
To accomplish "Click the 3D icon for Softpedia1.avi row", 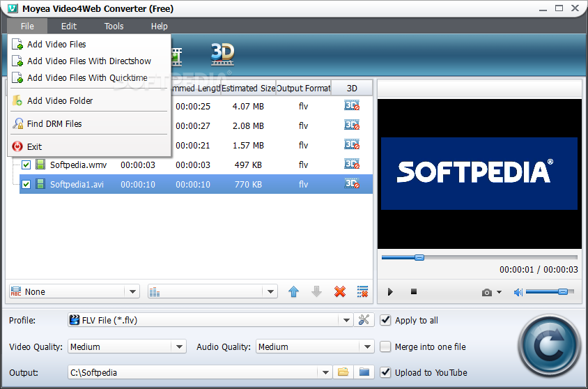I will 352,184.
